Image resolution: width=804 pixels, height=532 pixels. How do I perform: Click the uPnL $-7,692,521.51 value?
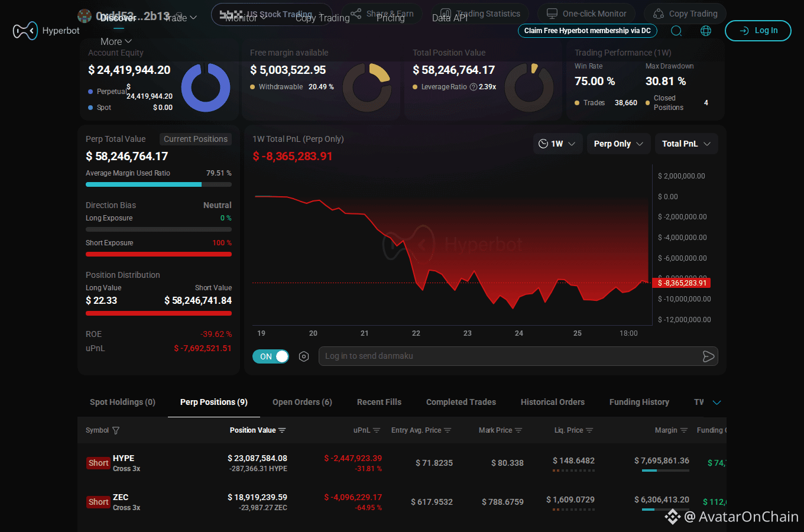tap(203, 348)
